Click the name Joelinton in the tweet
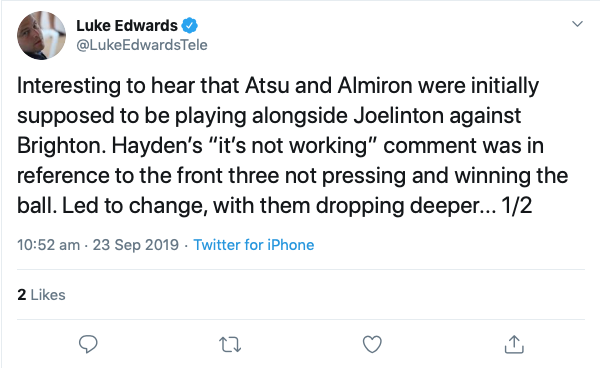 398,116
